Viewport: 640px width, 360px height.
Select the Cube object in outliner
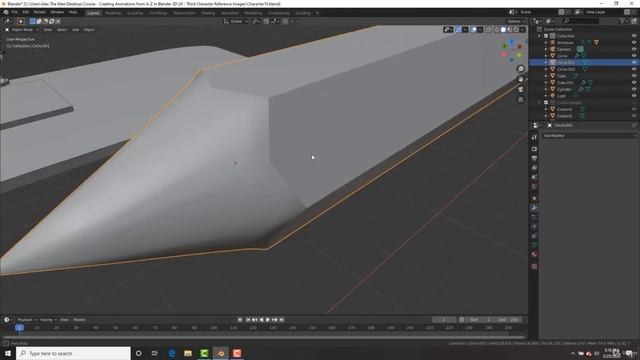(562, 76)
